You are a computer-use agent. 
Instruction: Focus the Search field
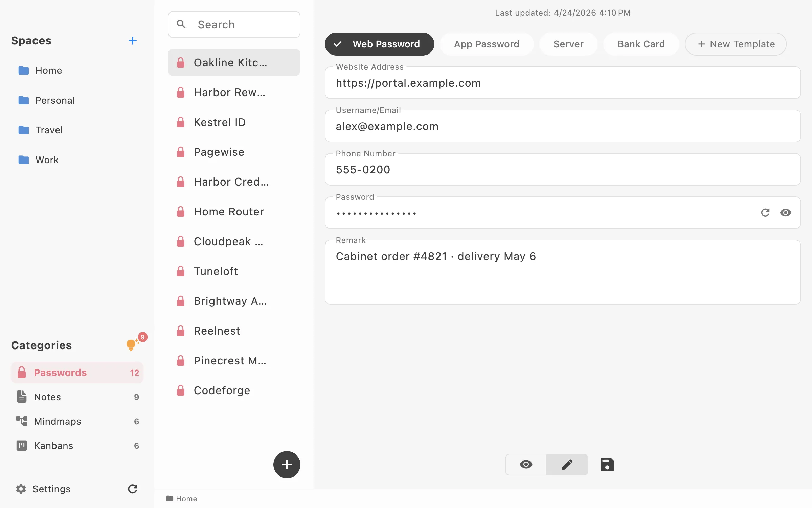[234, 24]
